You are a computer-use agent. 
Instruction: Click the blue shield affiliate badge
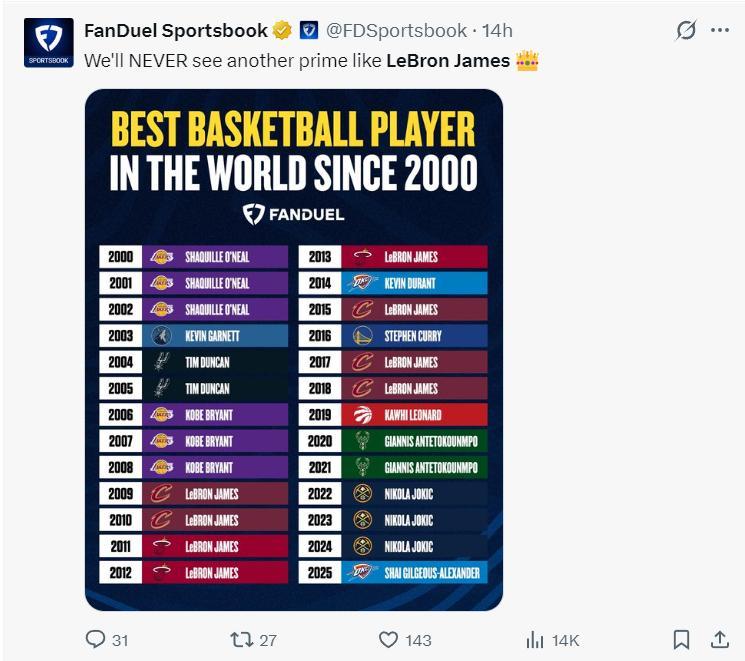tap(308, 31)
